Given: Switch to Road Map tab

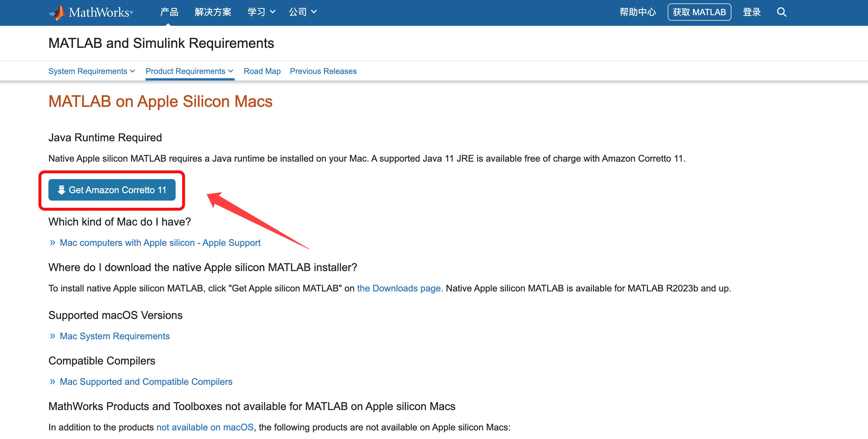Looking at the screenshot, I should click(262, 71).
